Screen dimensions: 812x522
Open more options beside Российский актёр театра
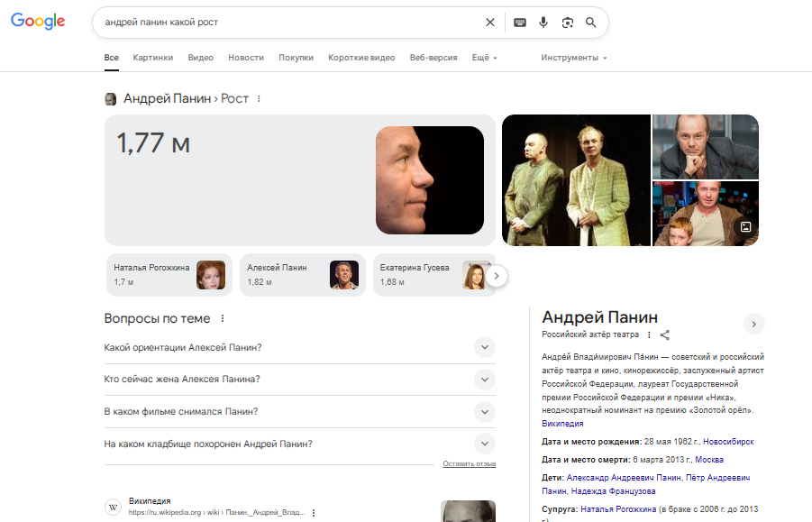point(649,335)
